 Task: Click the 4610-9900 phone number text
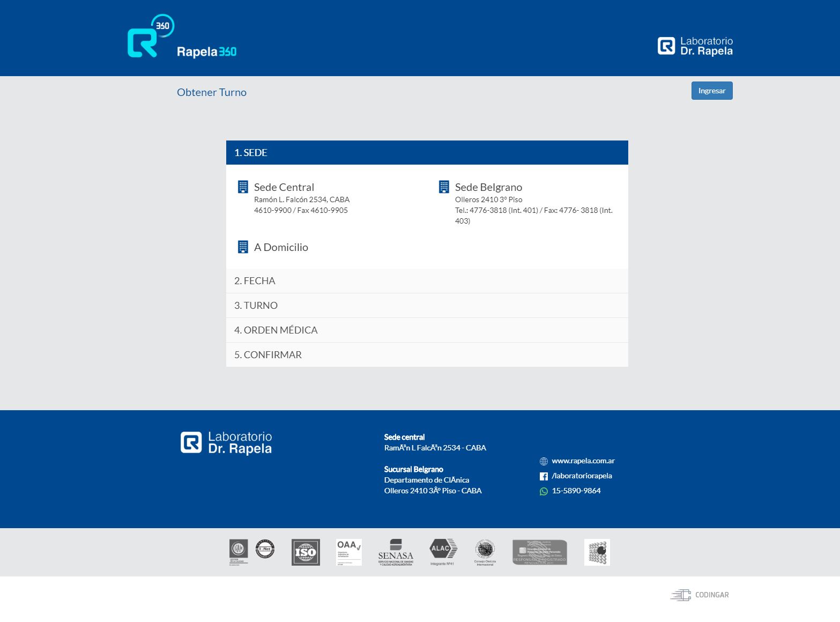[301, 210]
